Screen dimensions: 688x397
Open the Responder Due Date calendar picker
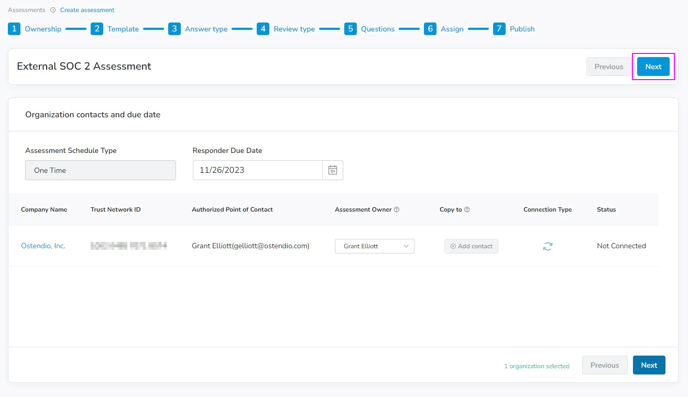pyautogui.click(x=333, y=170)
